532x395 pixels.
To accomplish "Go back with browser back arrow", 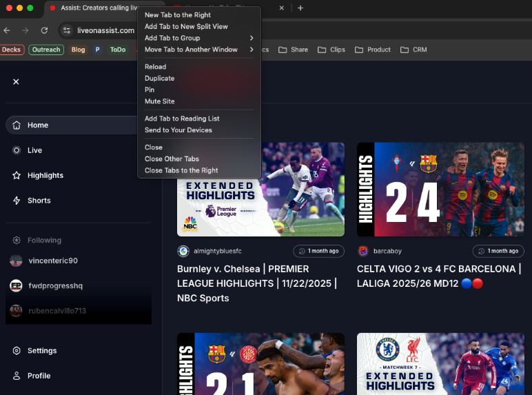I will pos(7,30).
